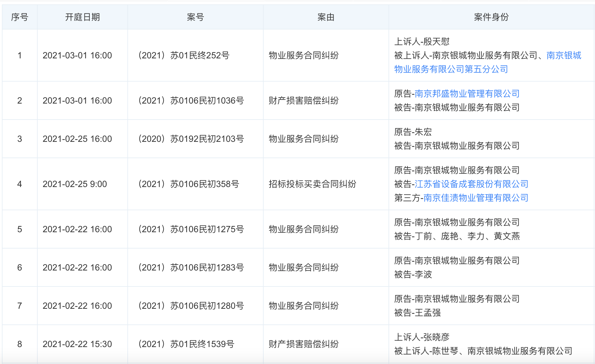Click 物业服务合同纠纷 in row 1
The image size is (595, 364).
point(303,55)
